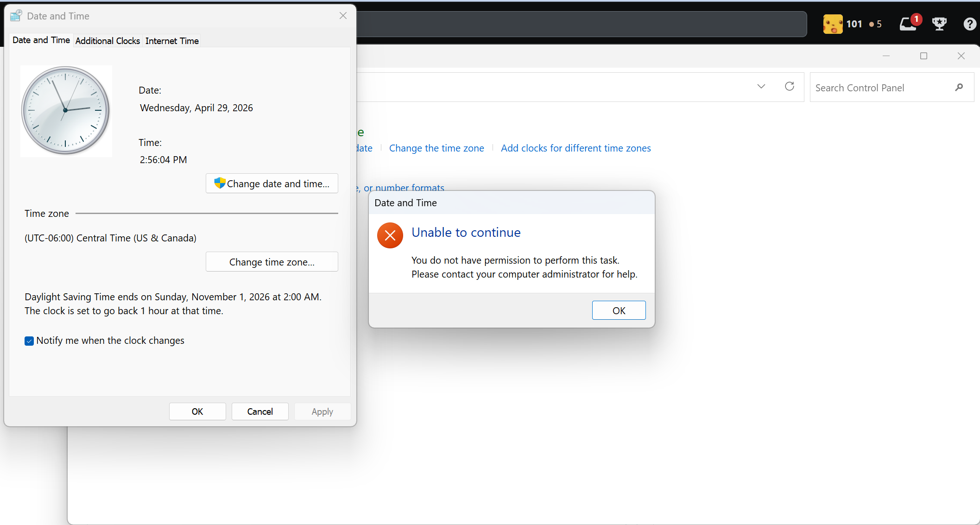Viewport: 980px width, 525px height.
Task: Select the Date and Time tab
Action: click(x=41, y=40)
